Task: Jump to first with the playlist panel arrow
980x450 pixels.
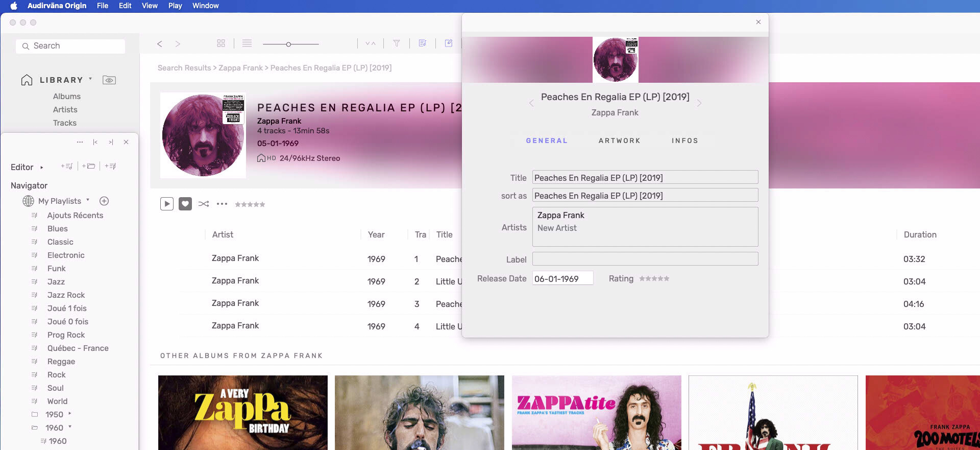Action: (x=95, y=142)
